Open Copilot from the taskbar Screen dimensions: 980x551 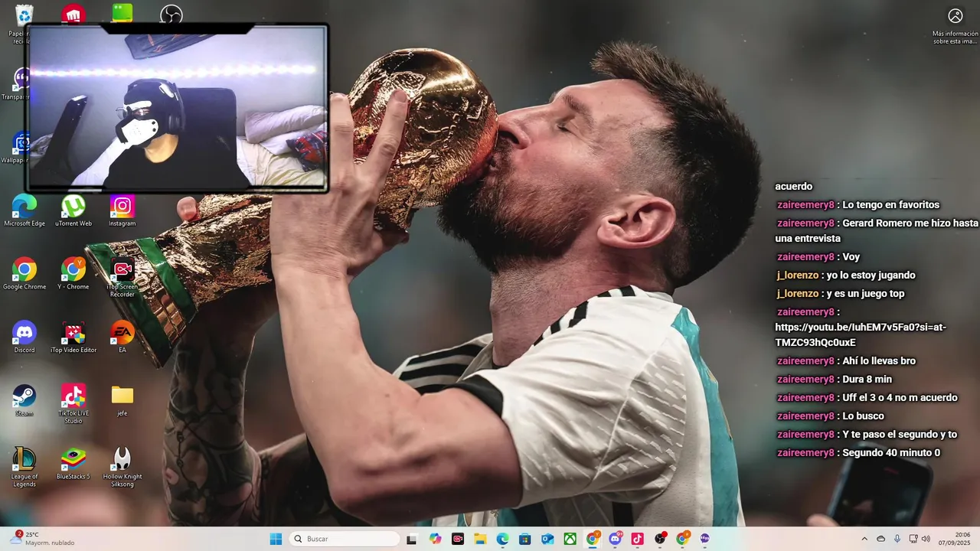[435, 539]
